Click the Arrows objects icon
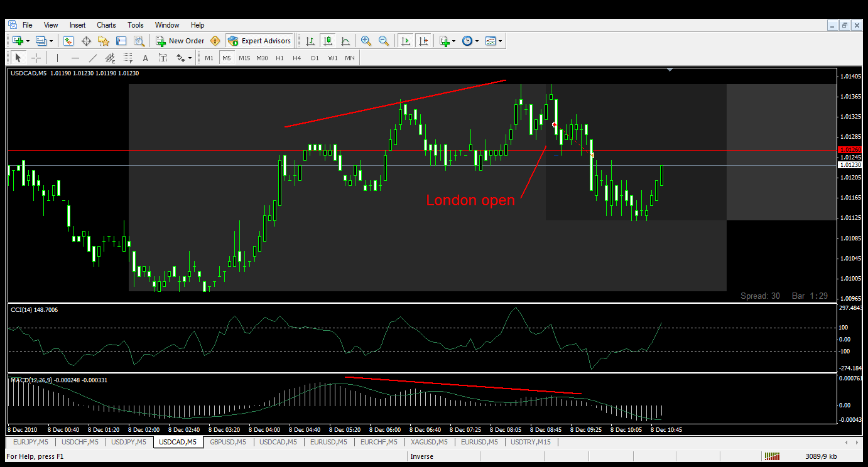Screen dimensions: 868x467 (181, 58)
